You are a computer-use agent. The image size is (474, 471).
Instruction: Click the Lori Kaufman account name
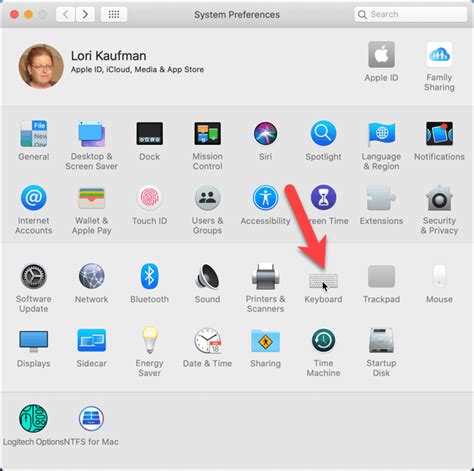[109, 56]
